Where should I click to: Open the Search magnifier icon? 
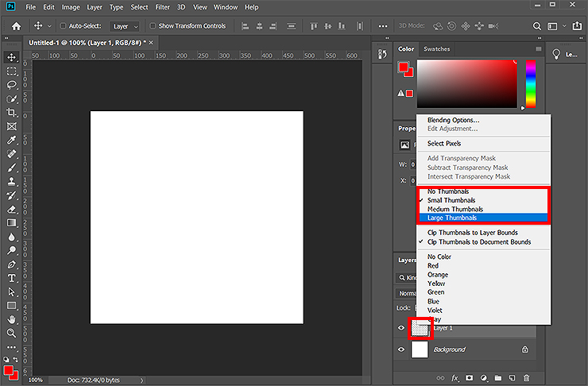pos(537,26)
